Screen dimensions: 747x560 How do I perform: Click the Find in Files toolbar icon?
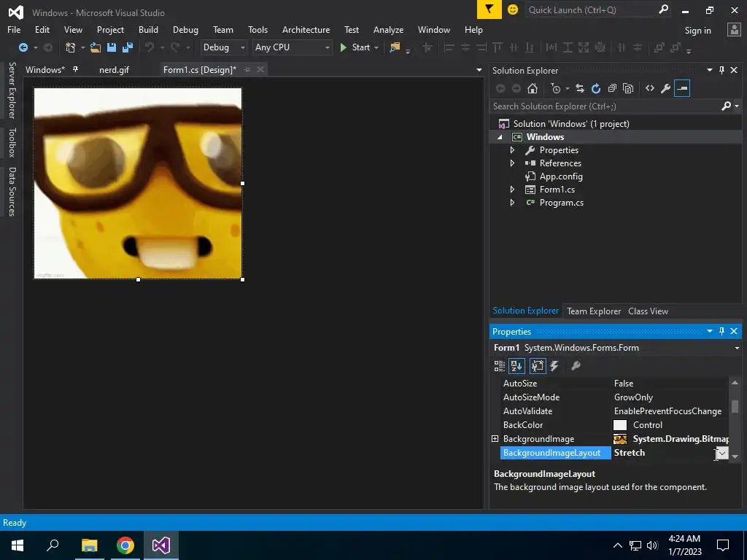pos(395,47)
